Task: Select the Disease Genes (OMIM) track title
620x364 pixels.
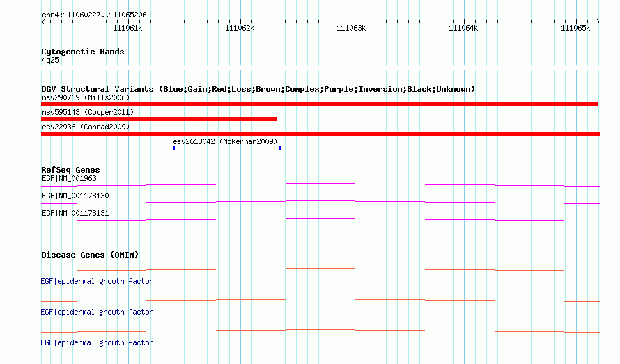Action: point(90,255)
